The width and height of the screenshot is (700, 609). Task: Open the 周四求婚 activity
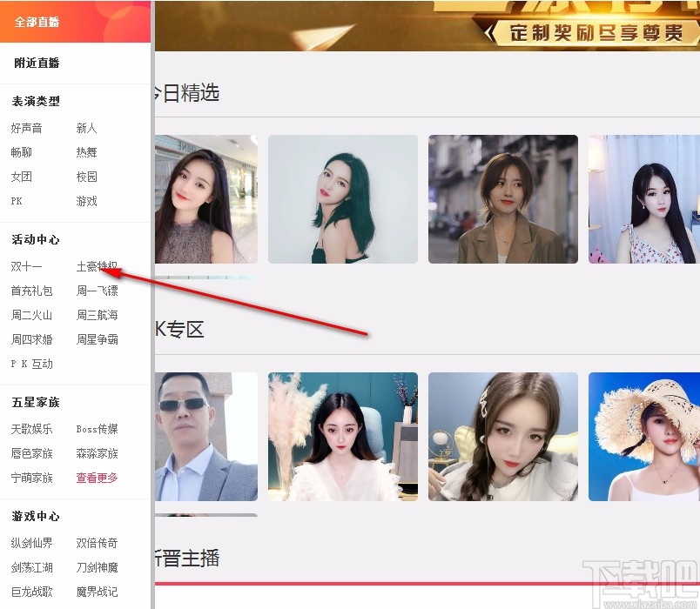pyautogui.click(x=31, y=339)
